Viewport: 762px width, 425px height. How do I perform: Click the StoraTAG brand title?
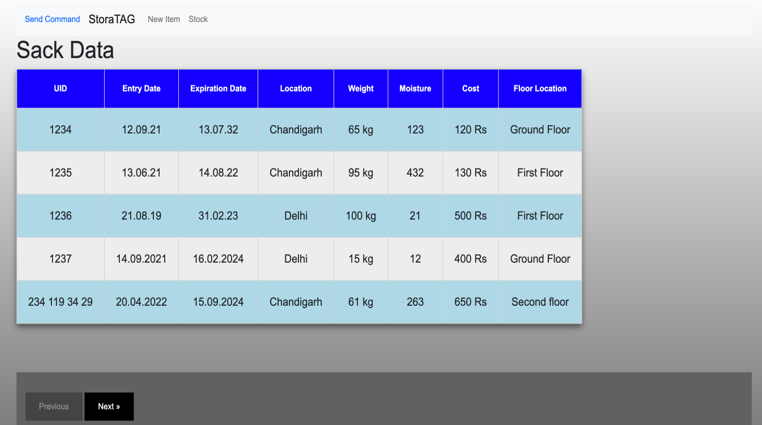pyautogui.click(x=112, y=19)
